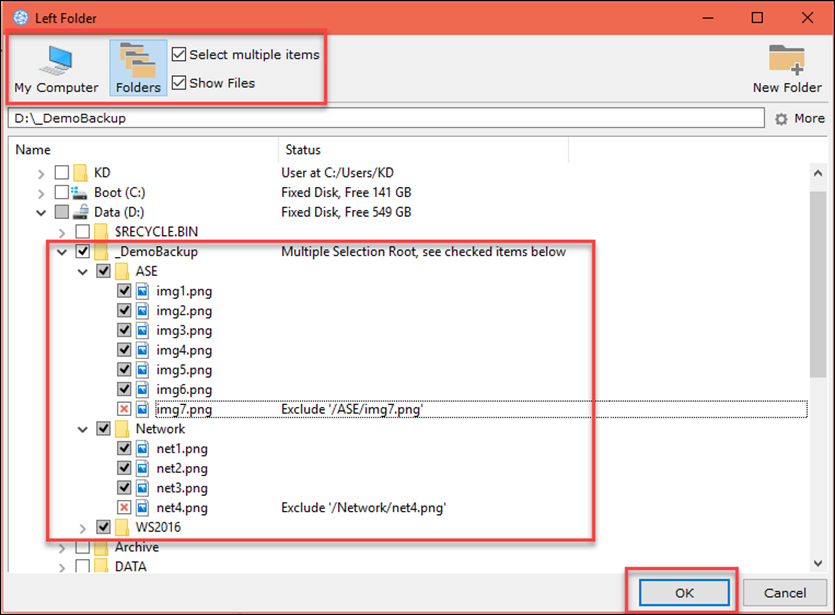
Task: Check the KD folder checkbox
Action: coord(62,173)
